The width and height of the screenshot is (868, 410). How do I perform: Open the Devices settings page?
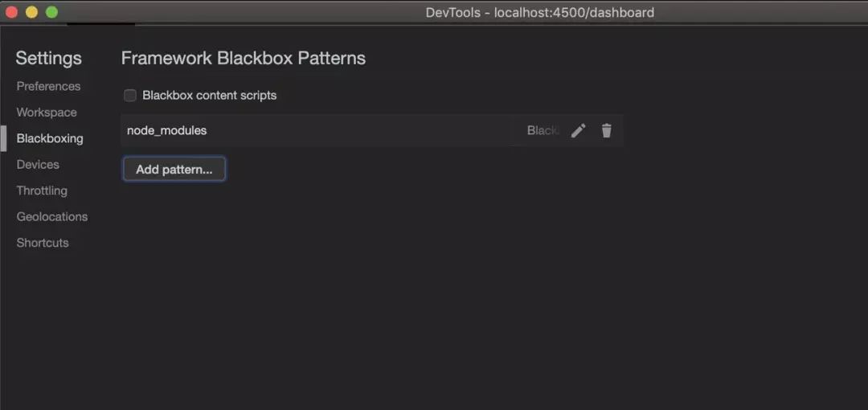point(38,165)
